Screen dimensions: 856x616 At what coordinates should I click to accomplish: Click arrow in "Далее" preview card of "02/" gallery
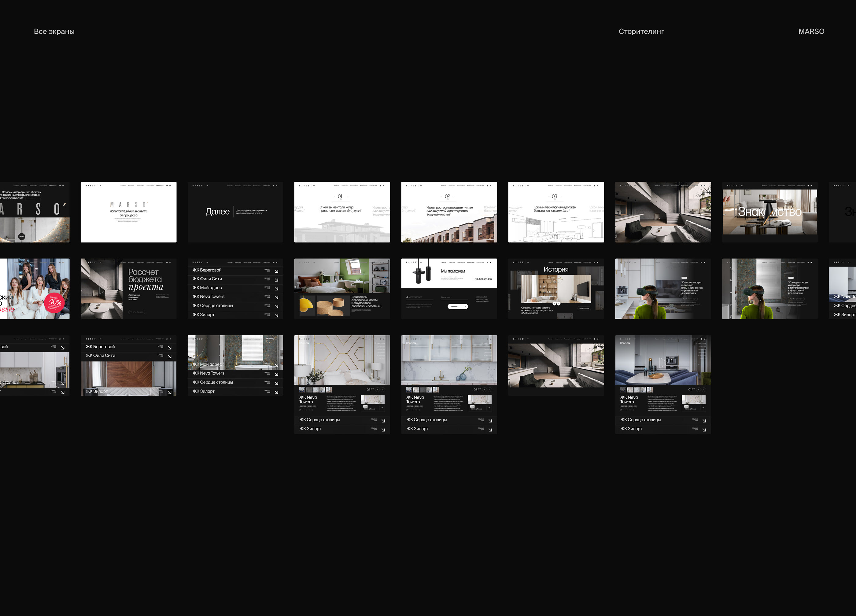tap(382, 408)
